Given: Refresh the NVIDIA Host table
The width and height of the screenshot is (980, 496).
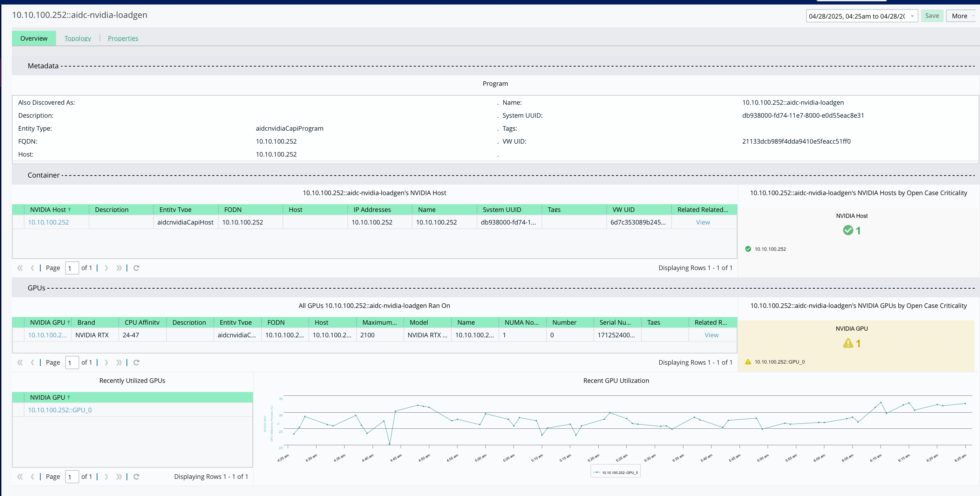Looking at the screenshot, I should click(136, 268).
